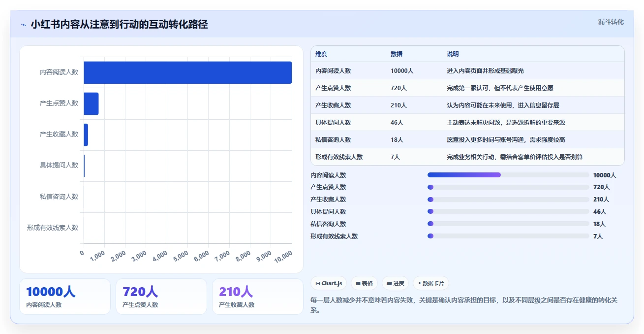The width and height of the screenshot is (644, 334).
Task: Click the 46人 value beside the progress bar
Action: (600, 212)
